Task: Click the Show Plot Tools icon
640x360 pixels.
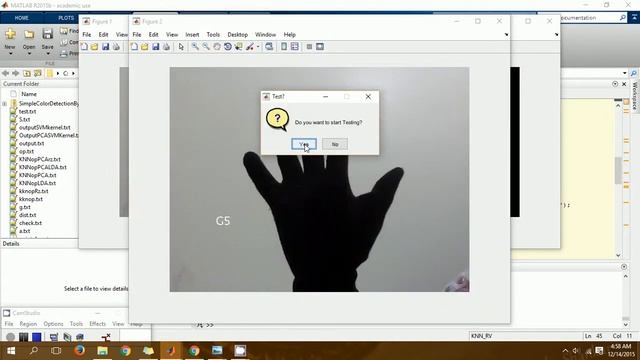Action: [x=320, y=47]
